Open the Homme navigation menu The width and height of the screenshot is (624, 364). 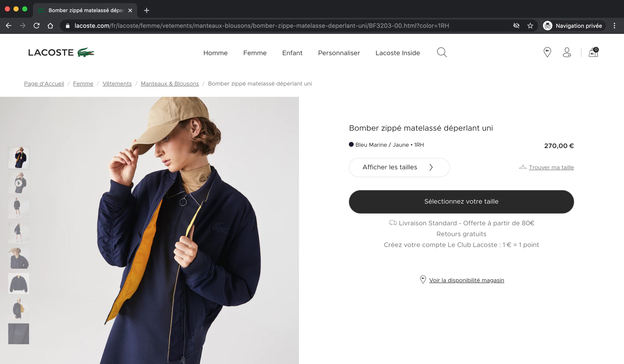(x=215, y=53)
